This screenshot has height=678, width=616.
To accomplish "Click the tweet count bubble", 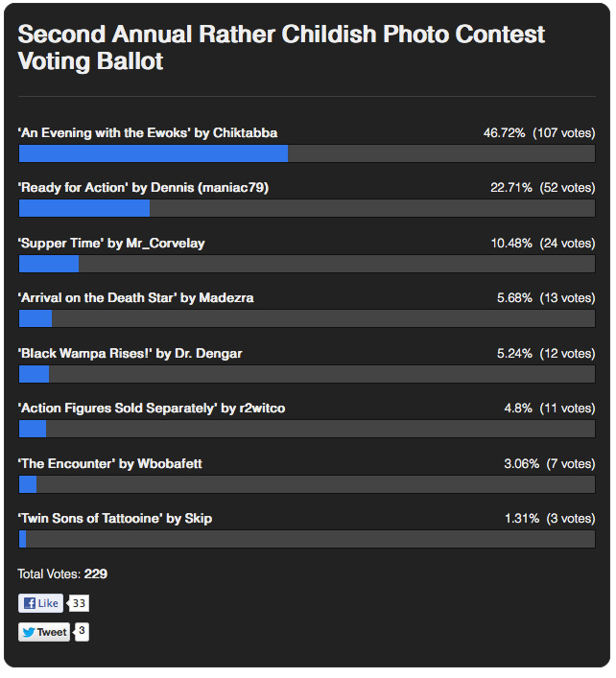I will coord(82,631).
